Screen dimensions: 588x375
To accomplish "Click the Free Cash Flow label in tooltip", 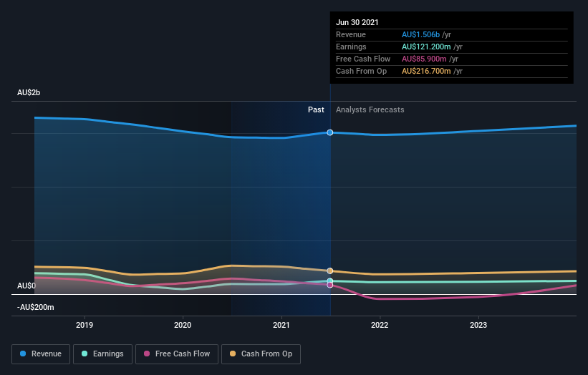I will coord(363,59).
